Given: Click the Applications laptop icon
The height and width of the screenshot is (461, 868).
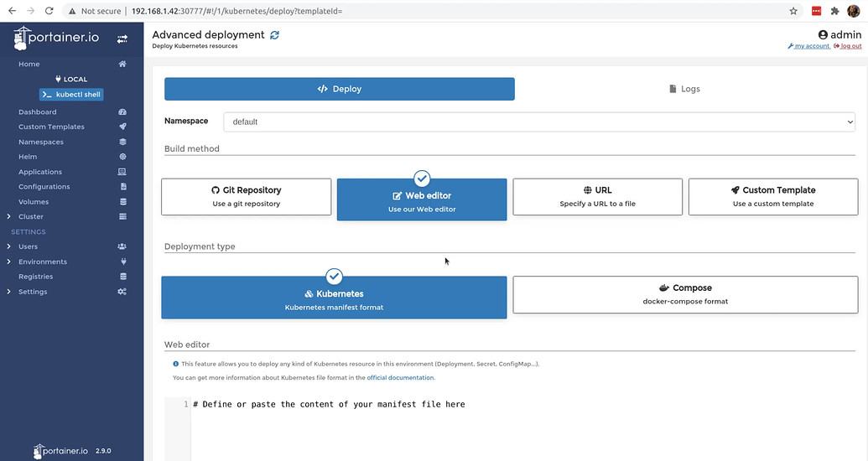Looking at the screenshot, I should pos(122,172).
